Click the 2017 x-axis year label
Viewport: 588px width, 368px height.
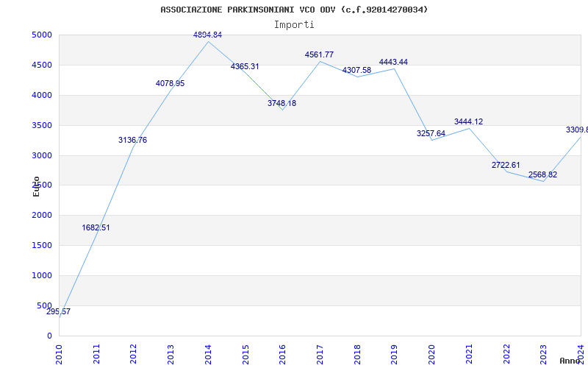(x=320, y=354)
